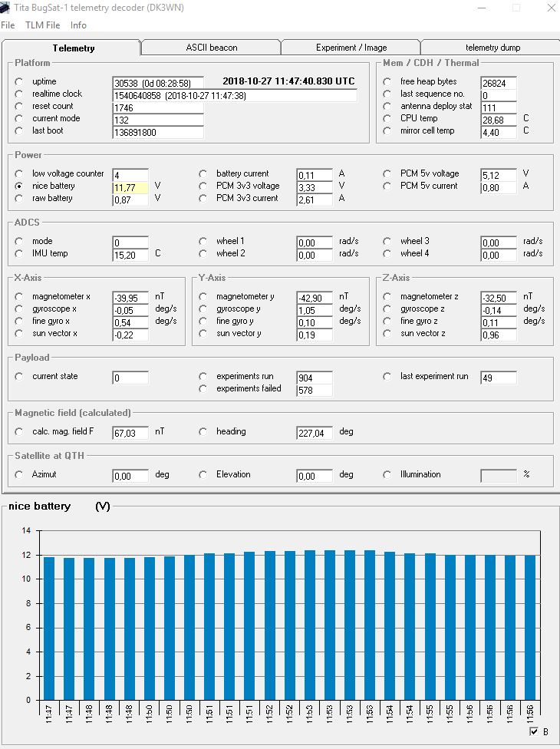This screenshot has width=560, height=749.
Task: Select the heading radio button
Action: (x=203, y=432)
